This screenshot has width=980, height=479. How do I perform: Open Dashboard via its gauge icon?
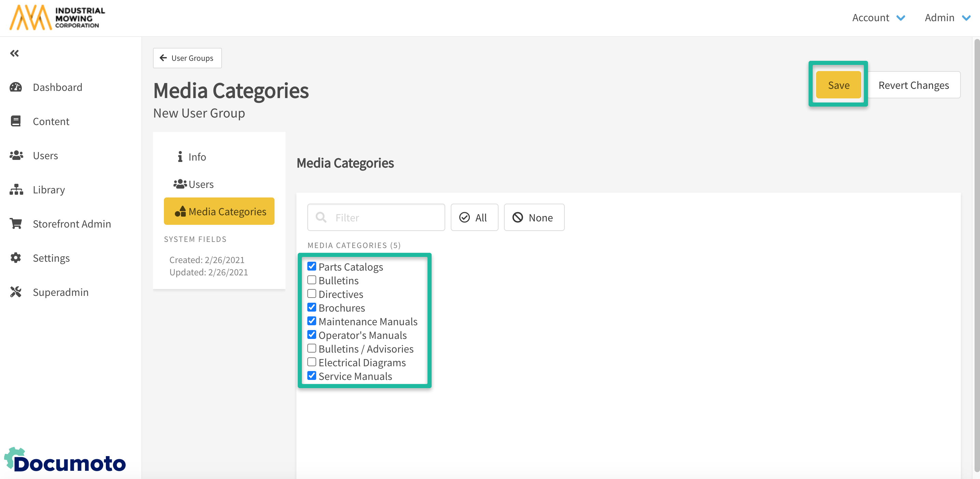(16, 87)
